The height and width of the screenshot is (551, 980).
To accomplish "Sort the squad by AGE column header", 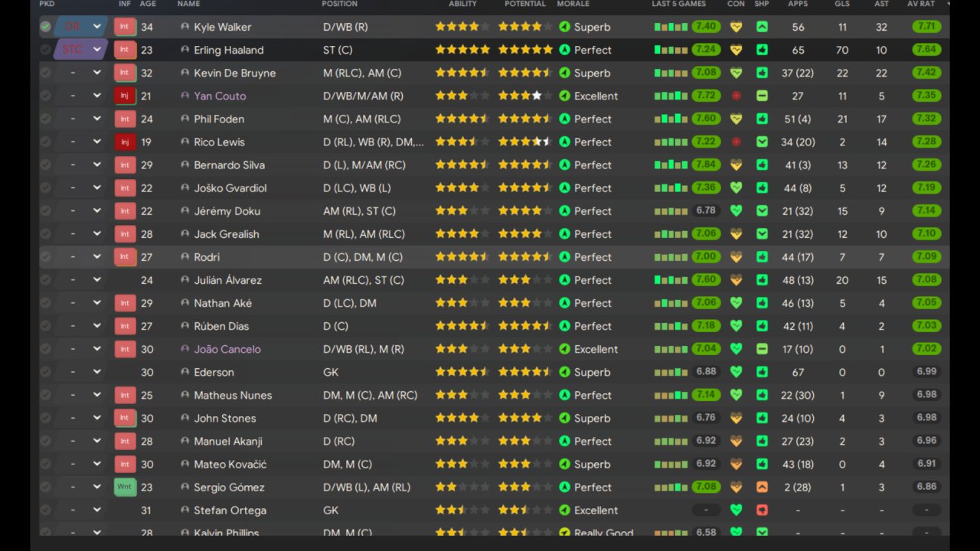I will tap(148, 4).
